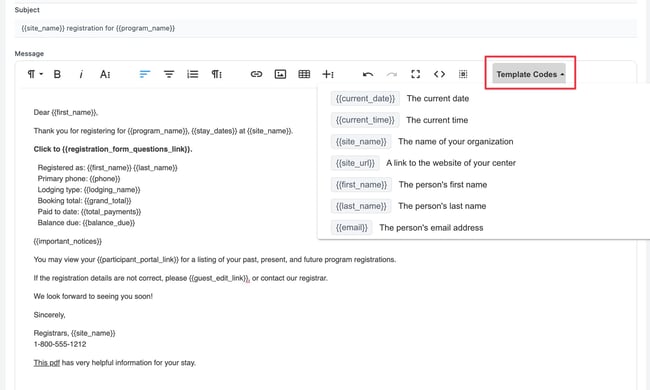The width and height of the screenshot is (650, 390).
Task: Enter fullscreen editor mode
Action: pos(415,74)
